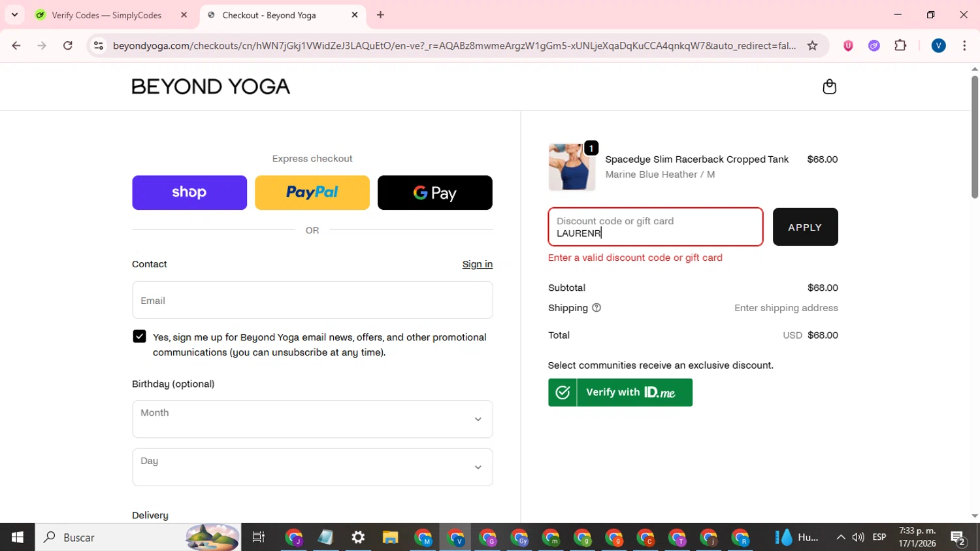Open File Explorer from the taskbar
The width and height of the screenshot is (980, 551).
tap(390, 537)
